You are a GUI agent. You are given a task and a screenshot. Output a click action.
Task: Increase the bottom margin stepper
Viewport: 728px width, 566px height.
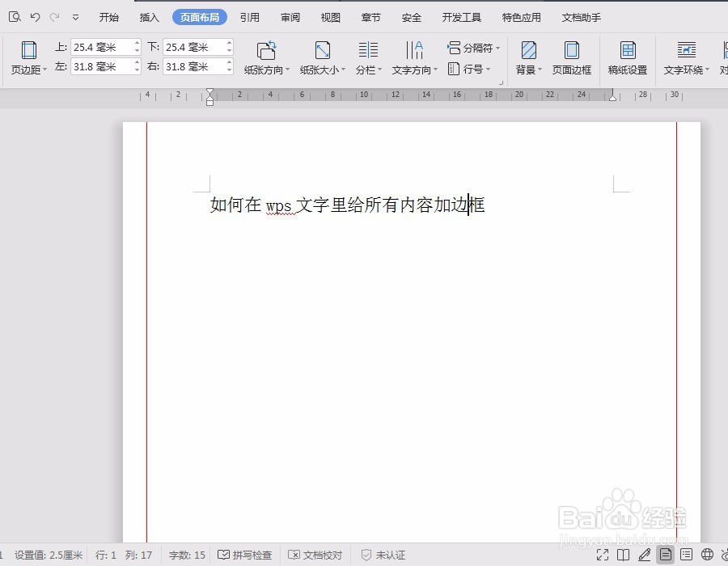[230, 43]
